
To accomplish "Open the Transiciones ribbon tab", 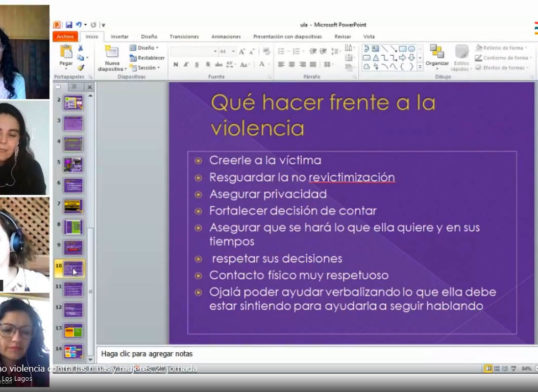I will pyautogui.click(x=184, y=36).
